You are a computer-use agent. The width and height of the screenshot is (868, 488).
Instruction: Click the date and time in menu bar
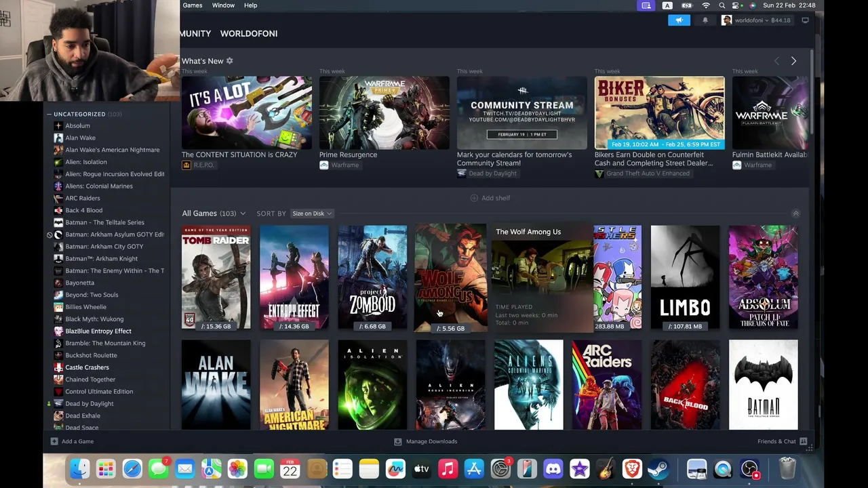coord(789,5)
